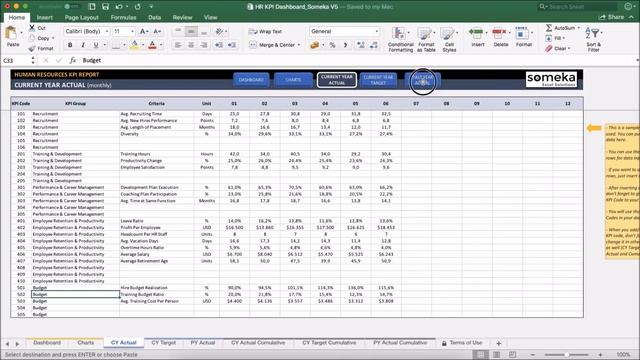Click the Paste clipboard icon
This screenshot has height=360, width=640.
[11, 33]
